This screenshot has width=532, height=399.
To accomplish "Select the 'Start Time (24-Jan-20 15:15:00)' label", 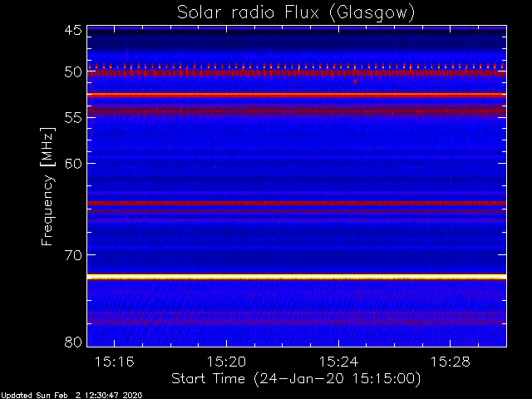I will coord(296,379).
